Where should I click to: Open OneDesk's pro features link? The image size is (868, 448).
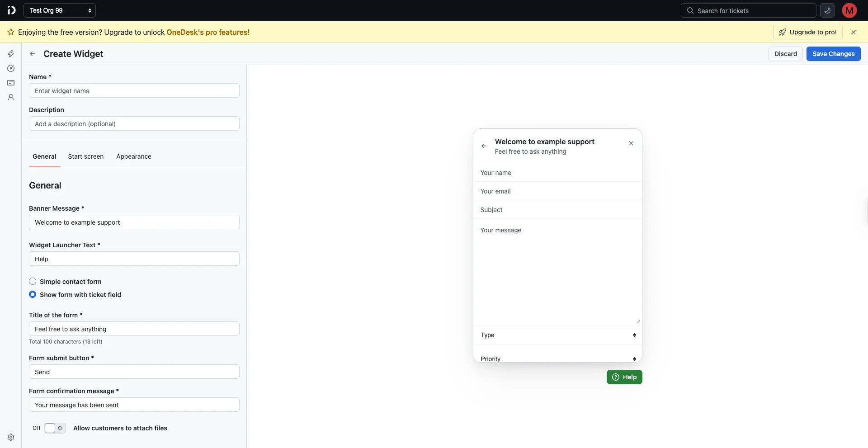208,32
